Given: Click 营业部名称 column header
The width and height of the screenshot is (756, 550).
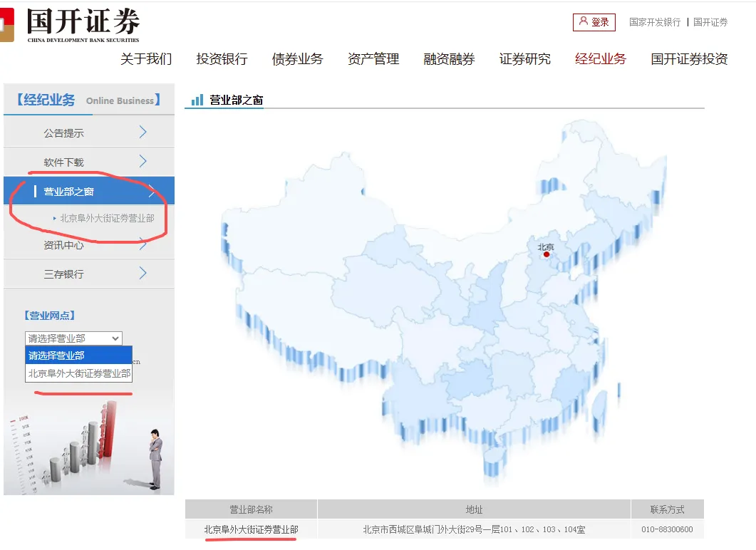Looking at the screenshot, I should [252, 509].
